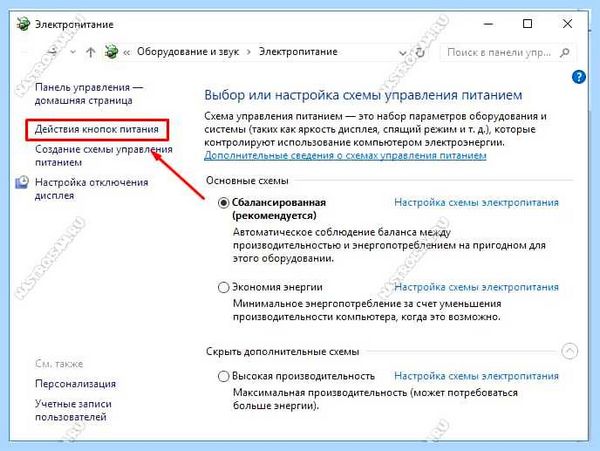Click the Control Panel icon in address bar
This screenshot has width=600, height=451.
[111, 52]
